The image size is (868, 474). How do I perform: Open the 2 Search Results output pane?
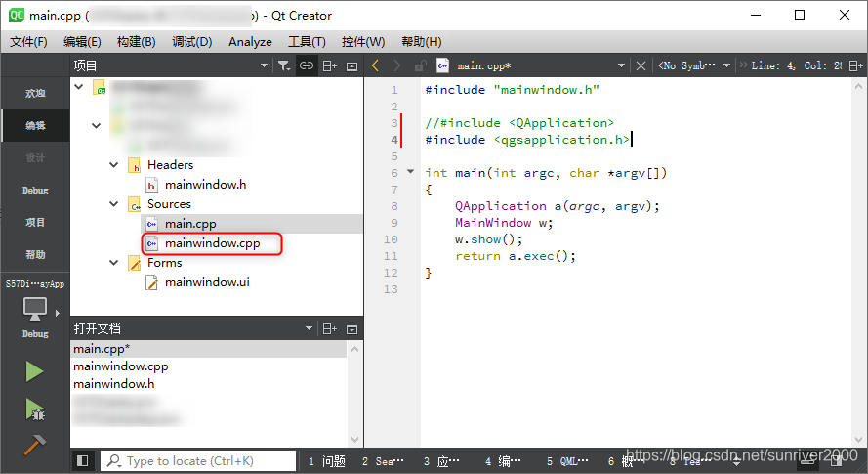point(383,461)
